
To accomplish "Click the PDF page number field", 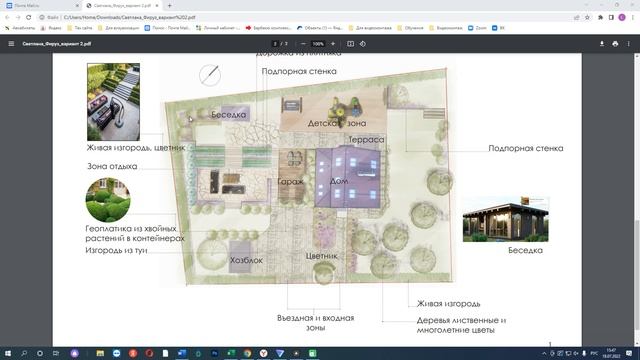I will (275, 44).
